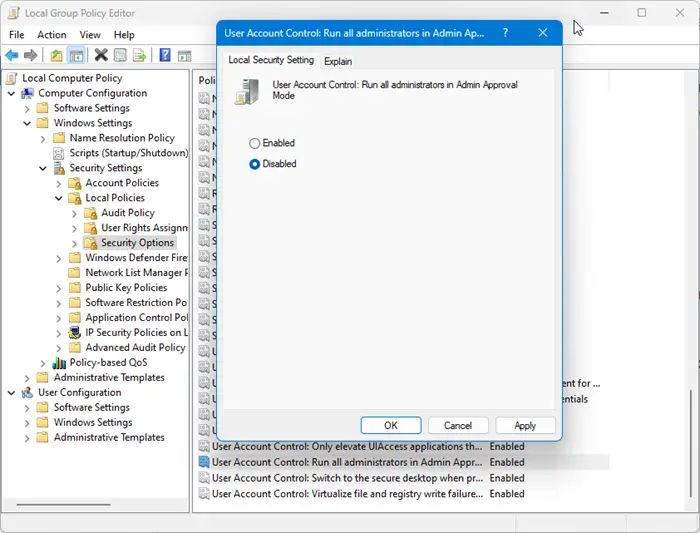Click the icon of 'Run all administrators' policy row
Image resolution: width=700 pixels, height=533 pixels.
[x=204, y=462]
